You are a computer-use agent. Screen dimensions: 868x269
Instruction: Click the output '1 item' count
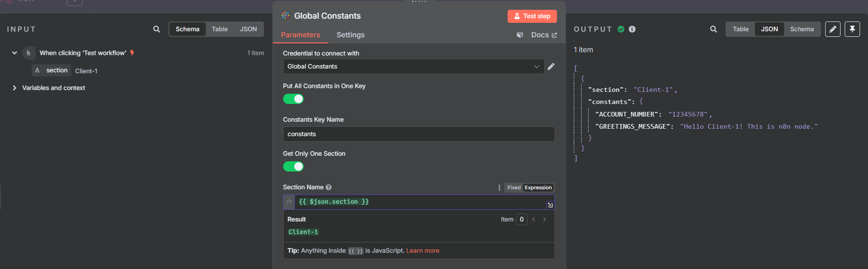coord(583,50)
